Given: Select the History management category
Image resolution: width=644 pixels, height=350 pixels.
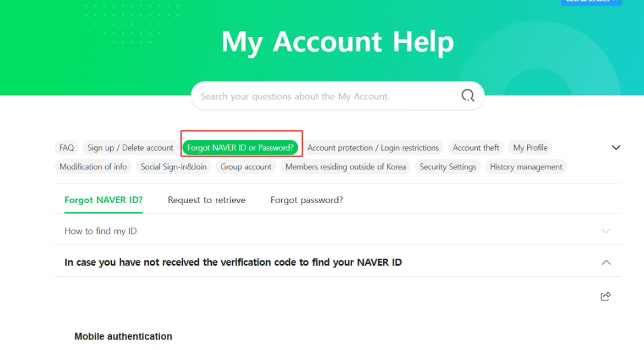Looking at the screenshot, I should 526,167.
